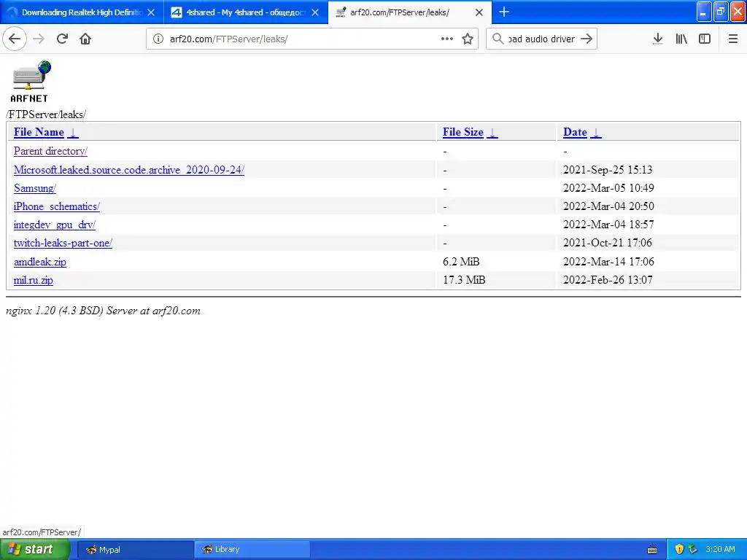This screenshot has height=560, width=747.
Task: Open page actions three-dot menu
Action: 447,39
